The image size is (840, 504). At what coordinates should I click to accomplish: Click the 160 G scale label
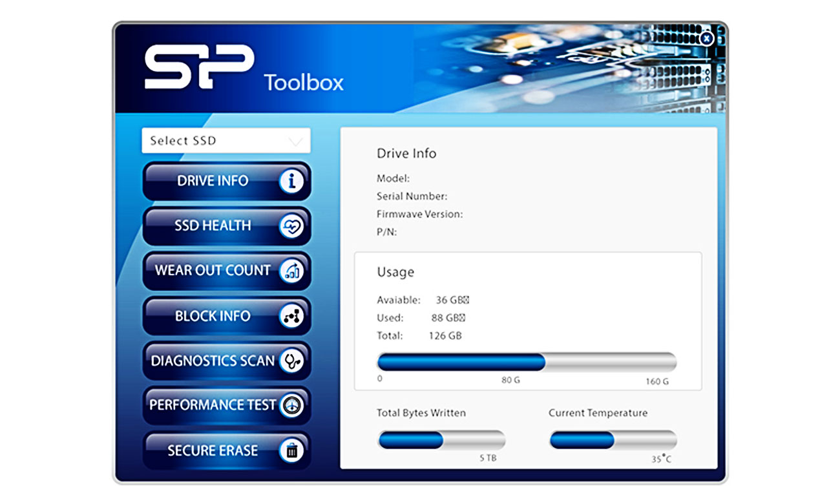click(x=657, y=381)
